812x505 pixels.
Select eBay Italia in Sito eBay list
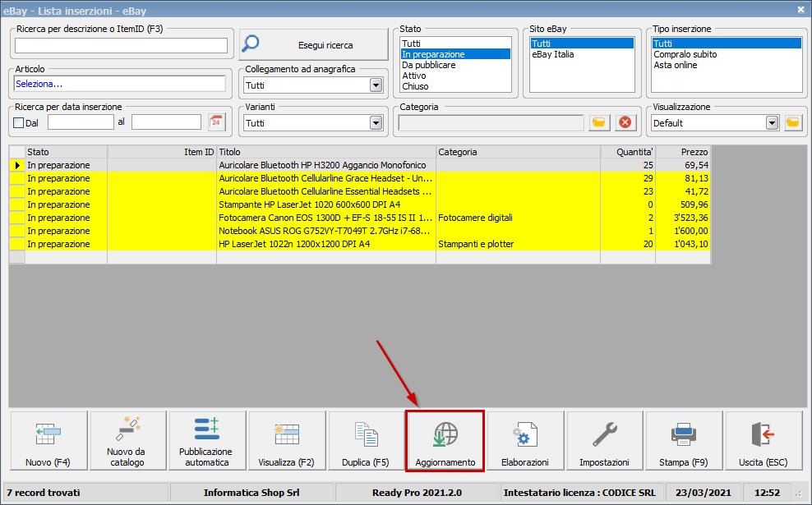tap(582, 54)
